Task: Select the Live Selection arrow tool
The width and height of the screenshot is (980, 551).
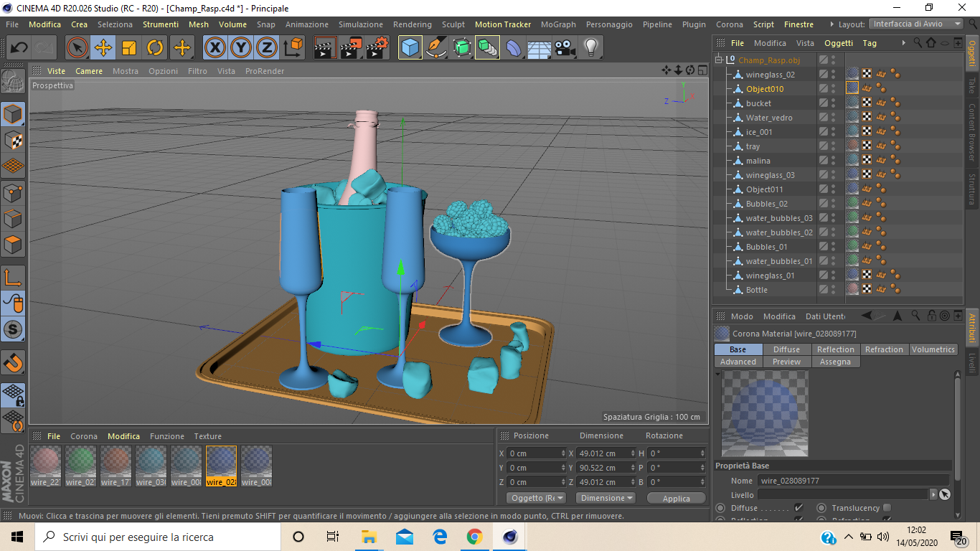Action: [77, 48]
